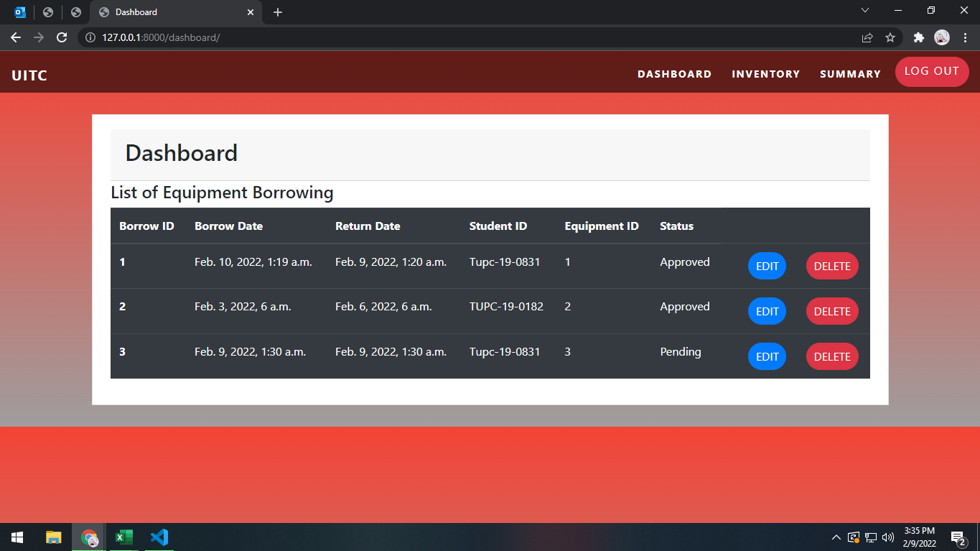The width and height of the screenshot is (980, 551).
Task: Click the Chrome taskbar icon
Action: [90, 537]
